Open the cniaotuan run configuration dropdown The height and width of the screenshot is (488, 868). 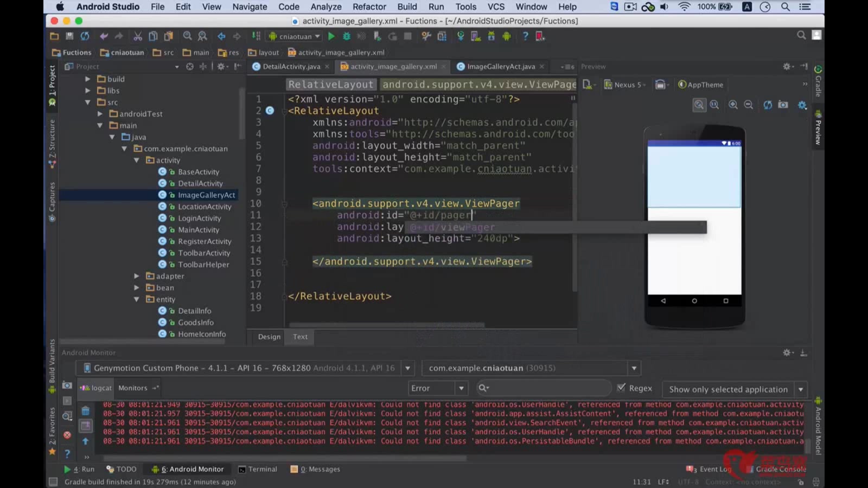[x=295, y=36]
